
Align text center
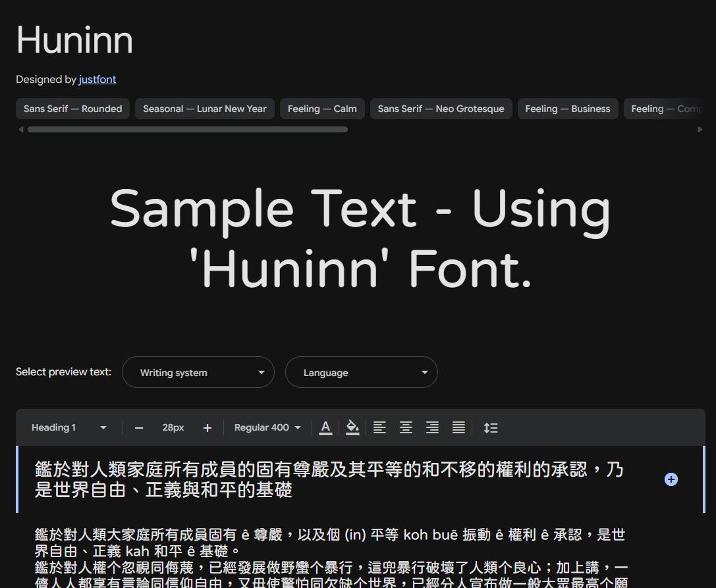(406, 428)
